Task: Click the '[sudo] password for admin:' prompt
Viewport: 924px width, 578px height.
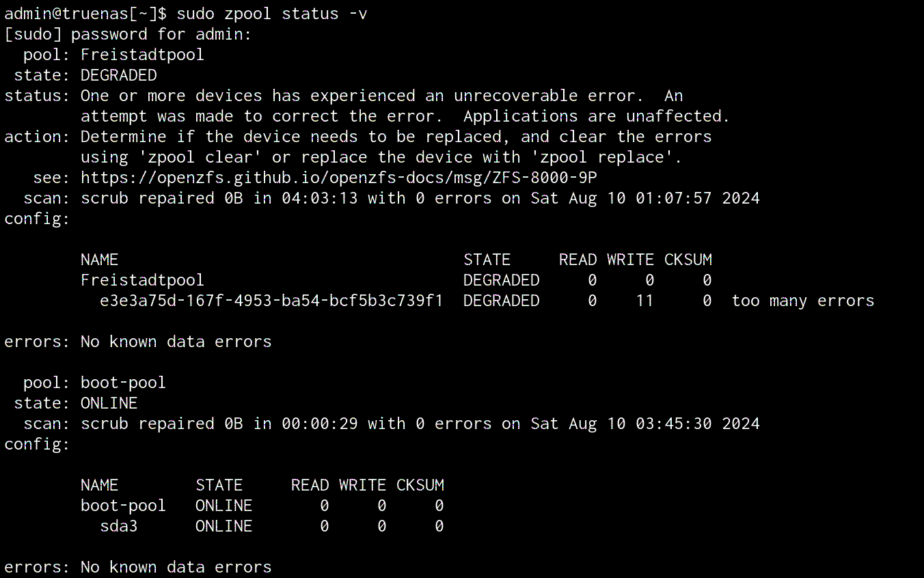Action: [128, 34]
